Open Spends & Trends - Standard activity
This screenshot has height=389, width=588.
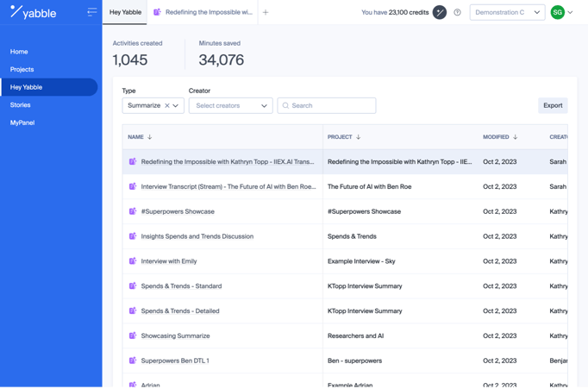[182, 286]
